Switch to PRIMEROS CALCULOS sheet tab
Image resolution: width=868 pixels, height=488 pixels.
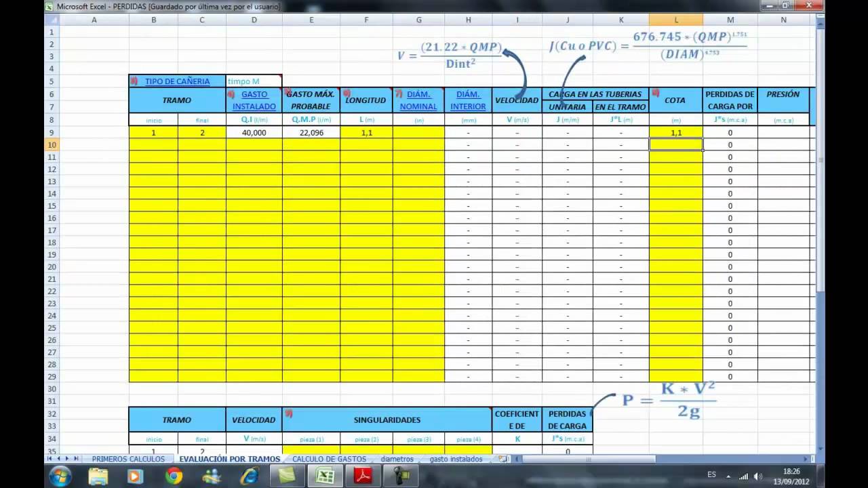128,459
